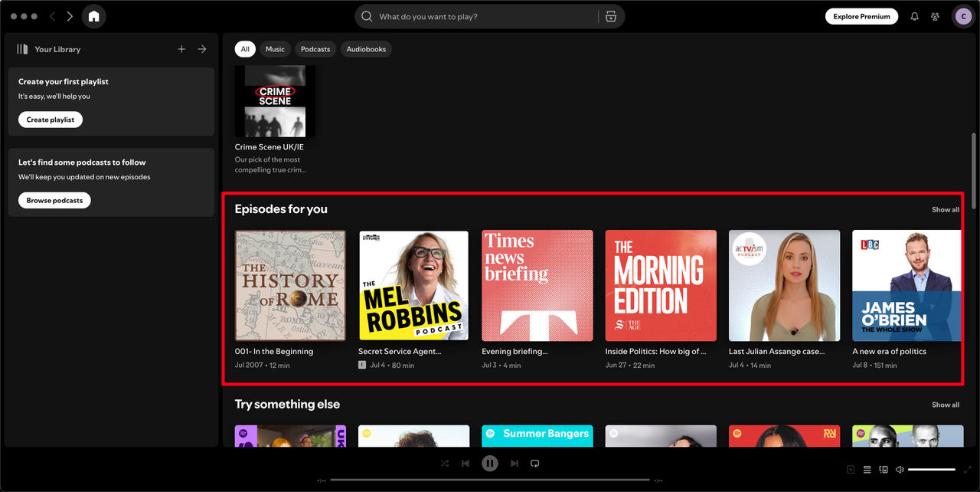Open the Summer Bangers playlist cover
Viewport: 980px width, 492px height.
pos(537,436)
